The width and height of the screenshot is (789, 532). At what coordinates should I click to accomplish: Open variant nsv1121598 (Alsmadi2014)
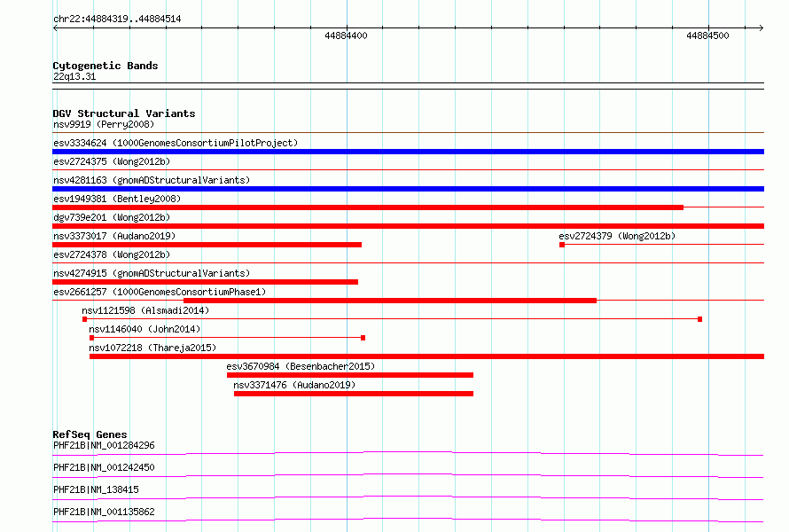(x=145, y=310)
